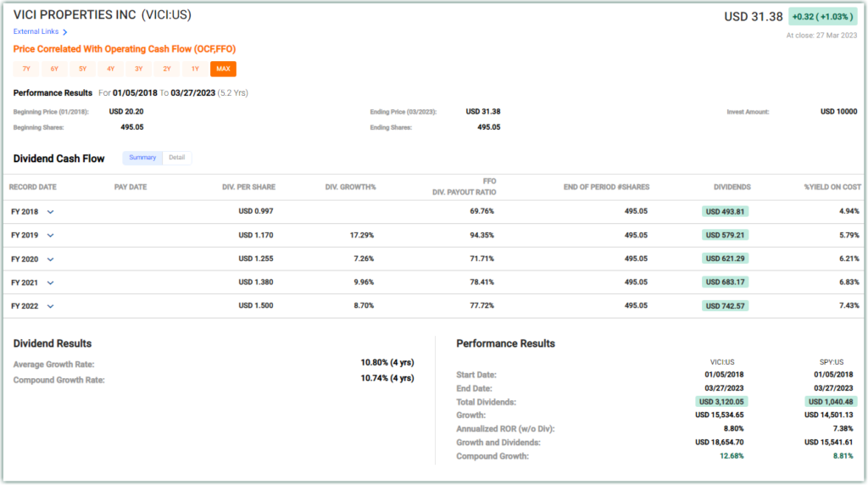Image resolution: width=868 pixels, height=485 pixels.
Task: Click the USD 579.21 dividends badge
Action: (x=726, y=236)
